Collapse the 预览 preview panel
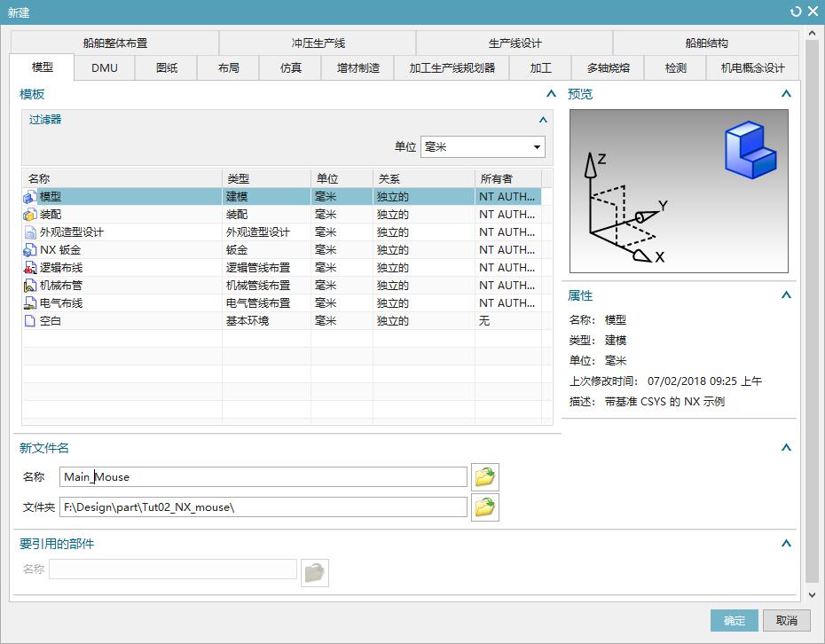 (786, 92)
